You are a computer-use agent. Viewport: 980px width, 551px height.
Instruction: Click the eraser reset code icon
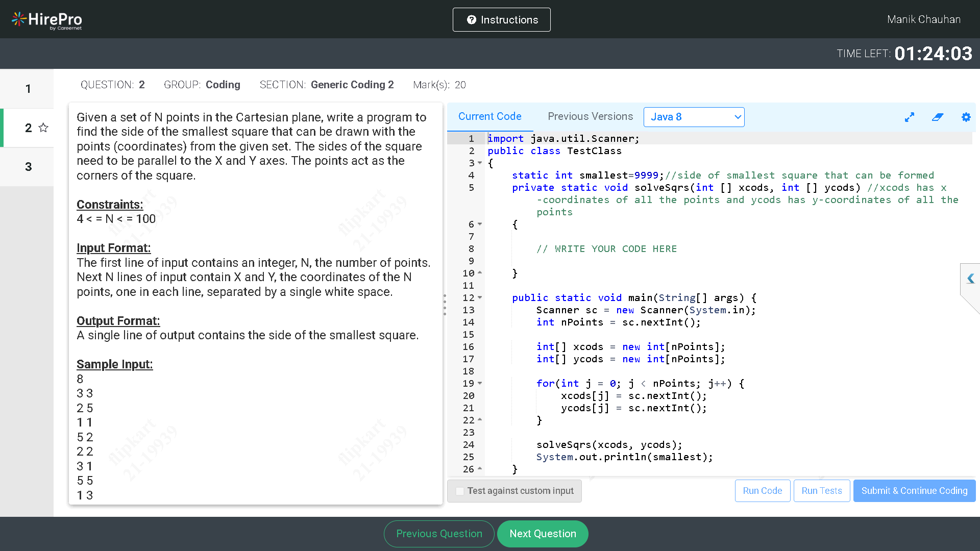pyautogui.click(x=938, y=117)
